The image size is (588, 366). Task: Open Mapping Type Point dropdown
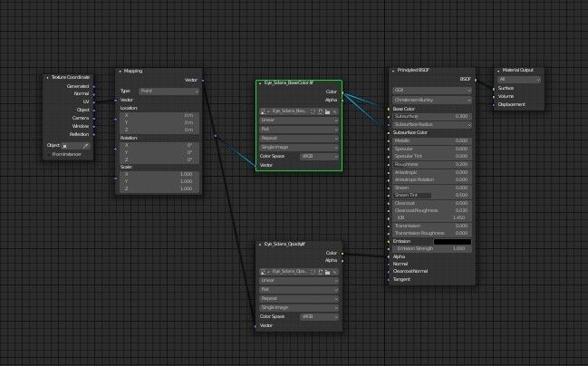pyautogui.click(x=169, y=91)
